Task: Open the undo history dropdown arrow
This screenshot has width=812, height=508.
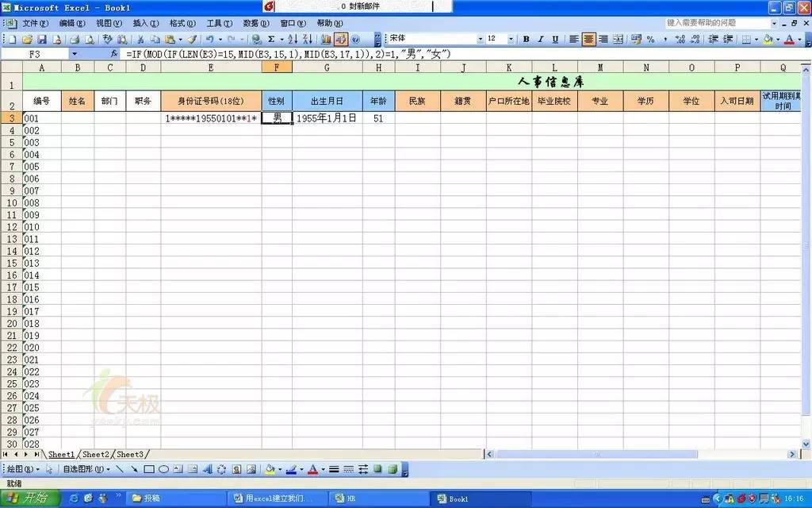Action: tap(220, 40)
